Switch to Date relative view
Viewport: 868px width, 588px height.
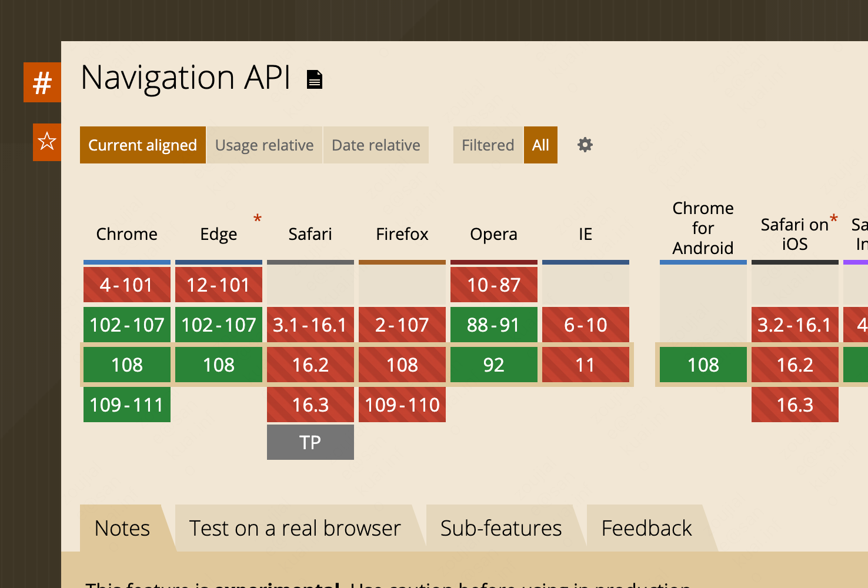point(376,145)
